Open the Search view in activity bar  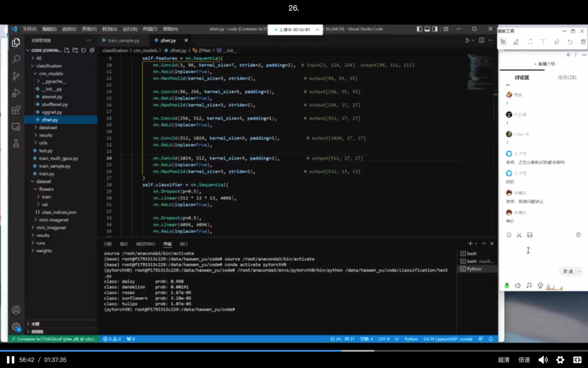pos(16,59)
